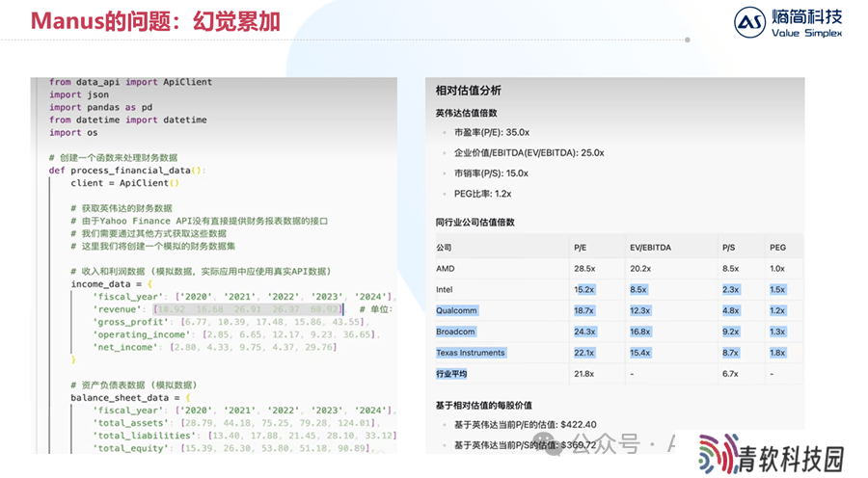The height and width of the screenshot is (478, 868).
Task: Click Qualcomm's EV/EBITDA value "12.3x"
Action: pos(640,310)
